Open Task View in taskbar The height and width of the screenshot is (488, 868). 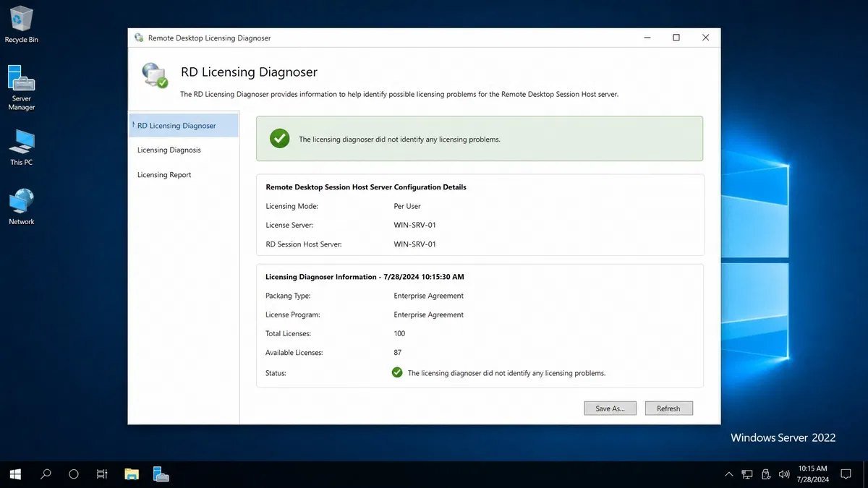tap(102, 474)
